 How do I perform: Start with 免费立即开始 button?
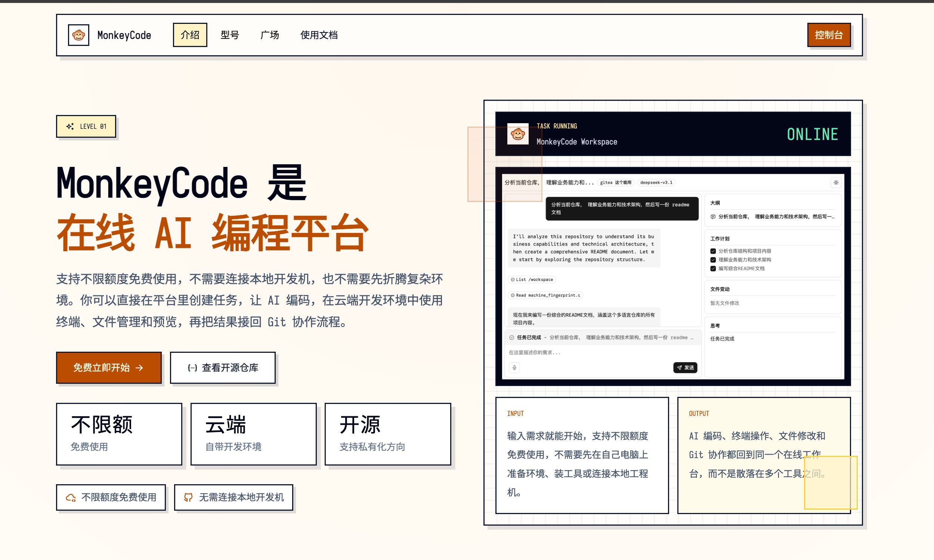pyautogui.click(x=109, y=368)
